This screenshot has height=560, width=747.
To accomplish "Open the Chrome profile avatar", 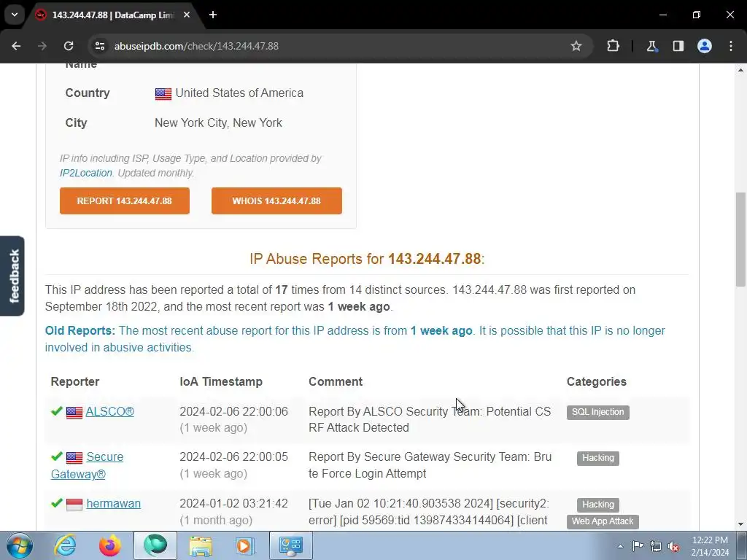I will click(x=705, y=46).
